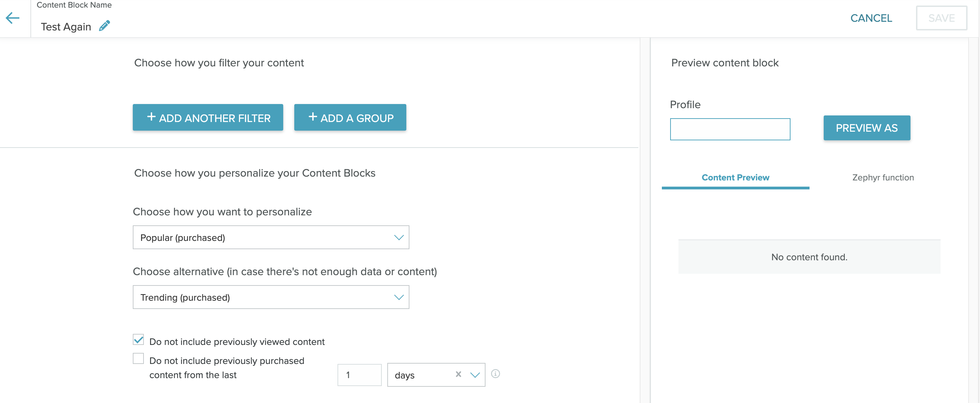980x403 pixels.
Task: Click the No content found message box
Action: [x=809, y=257]
